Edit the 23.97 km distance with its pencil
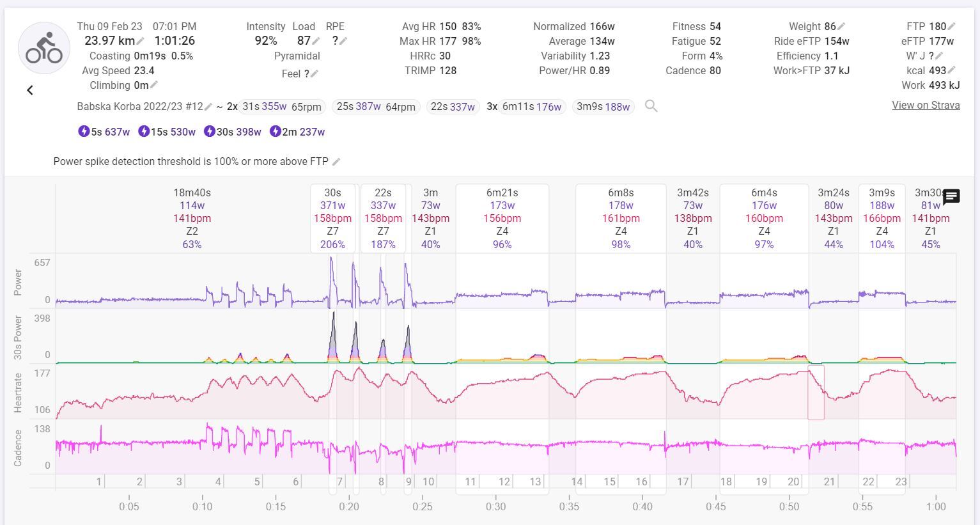This screenshot has width=980, height=525. 141,41
